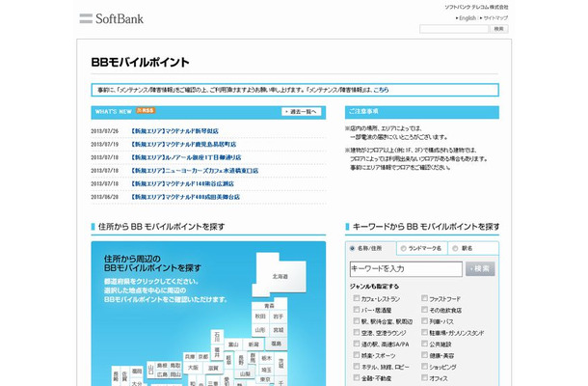Select 京都 prefecture on the map
588x386 pixels.
click(x=202, y=356)
